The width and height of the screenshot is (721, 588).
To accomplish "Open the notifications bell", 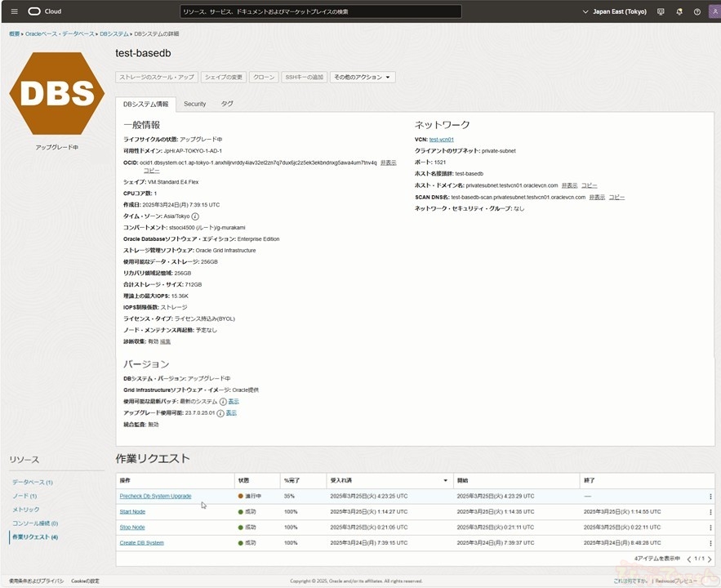I will click(679, 12).
